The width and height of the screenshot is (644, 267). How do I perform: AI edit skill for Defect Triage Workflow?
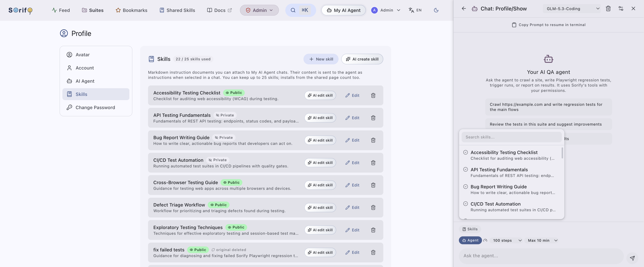click(x=320, y=208)
